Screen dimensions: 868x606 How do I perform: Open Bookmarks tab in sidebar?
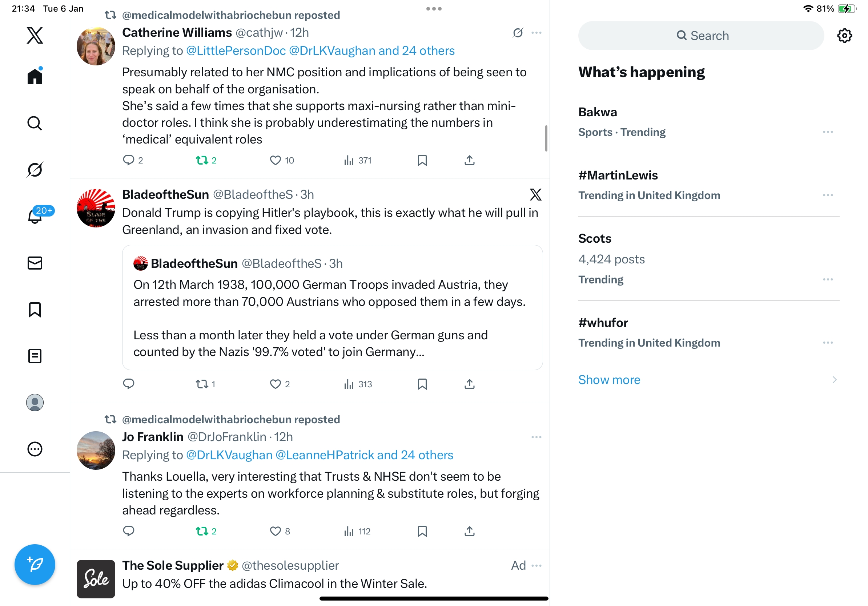pyautogui.click(x=35, y=310)
